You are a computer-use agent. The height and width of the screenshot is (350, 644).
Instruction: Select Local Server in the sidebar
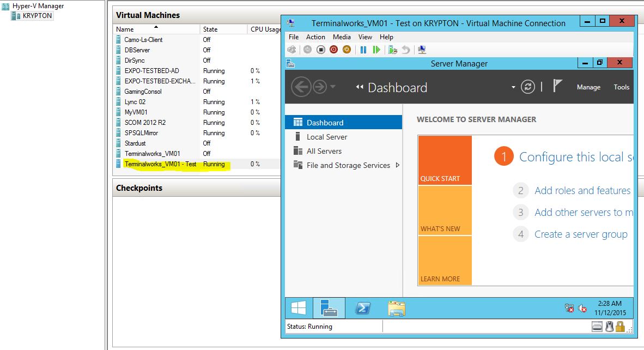(343, 137)
